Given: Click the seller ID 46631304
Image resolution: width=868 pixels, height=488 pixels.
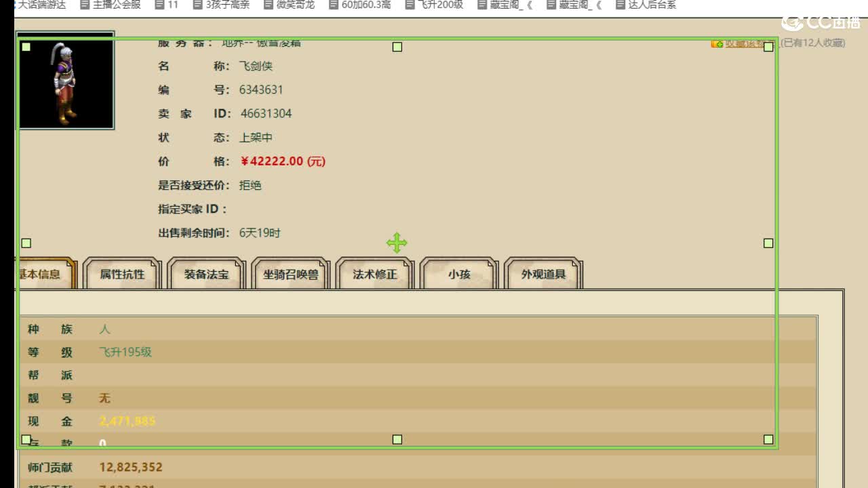Looking at the screenshot, I should (x=266, y=114).
